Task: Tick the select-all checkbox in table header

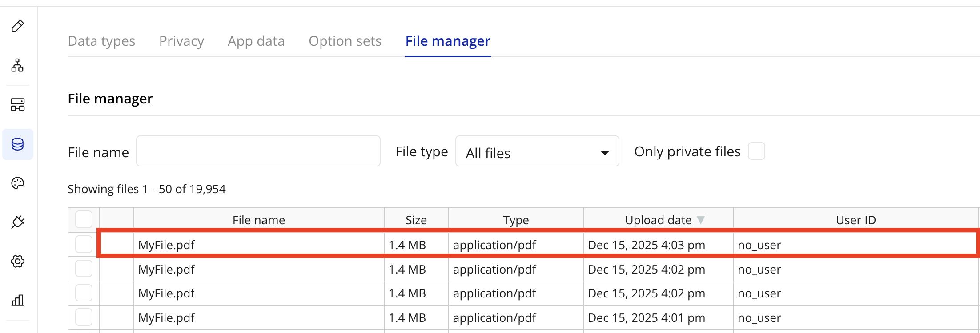Action: coord(84,219)
